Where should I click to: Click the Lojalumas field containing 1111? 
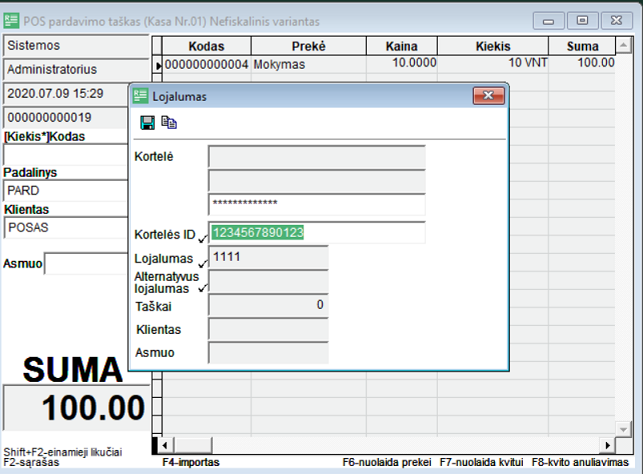268,257
